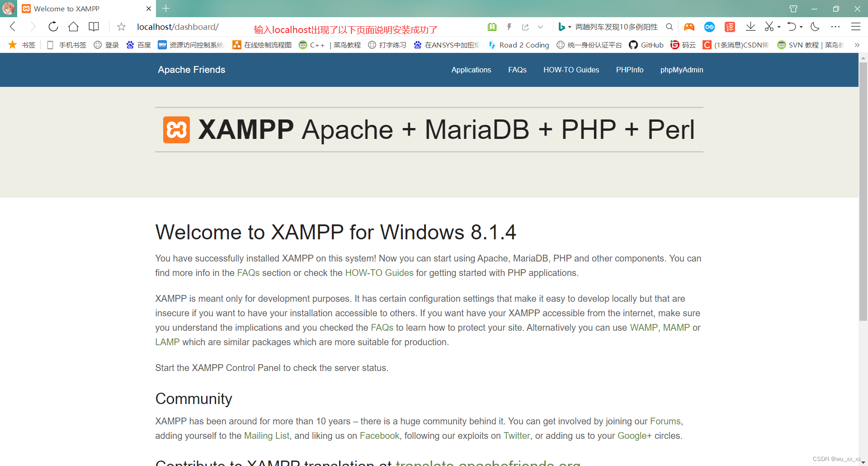Open phpMyAdmin from the navigation bar
This screenshot has height=466, width=868.
[681, 70]
